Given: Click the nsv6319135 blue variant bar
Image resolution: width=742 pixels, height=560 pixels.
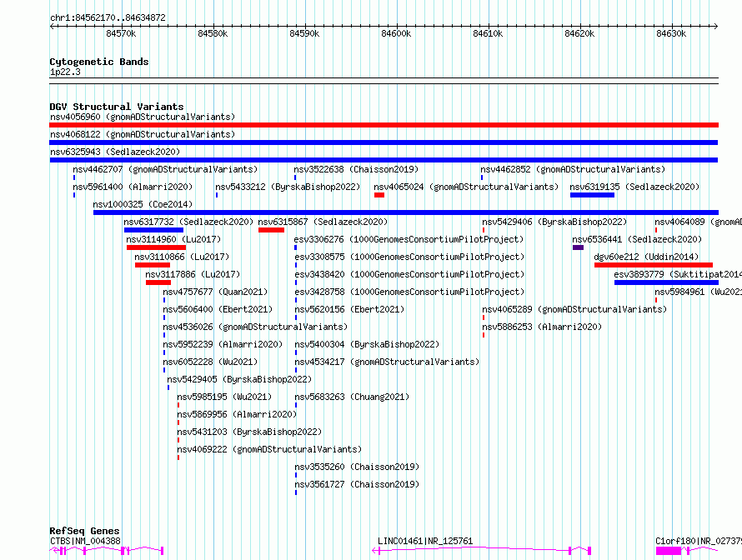Looking at the screenshot, I should [593, 195].
